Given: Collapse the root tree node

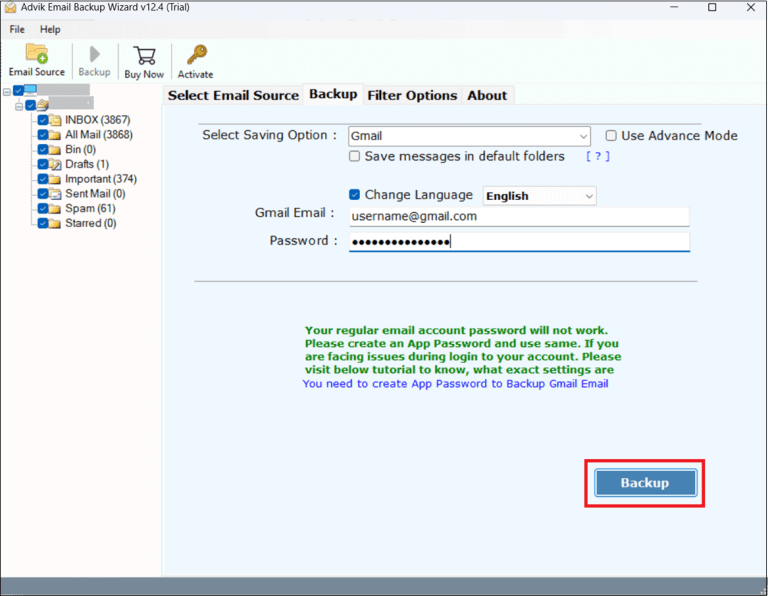Looking at the screenshot, I should coord(7,92).
